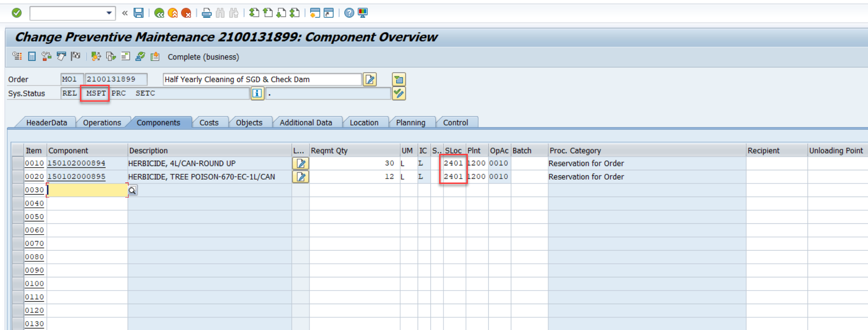Open search help for component in item 0030

[x=132, y=190]
